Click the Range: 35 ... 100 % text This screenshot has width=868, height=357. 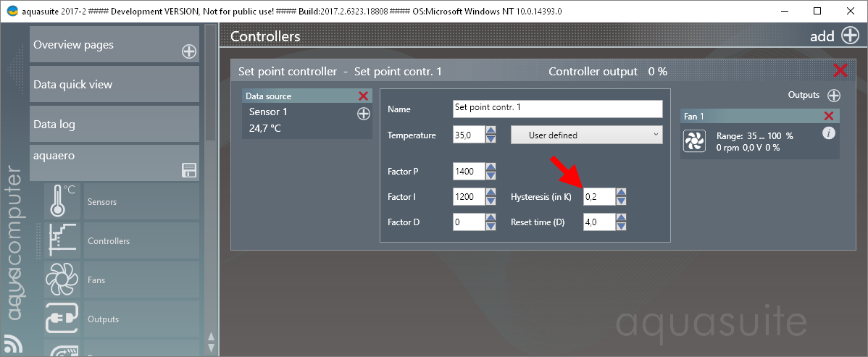754,135
